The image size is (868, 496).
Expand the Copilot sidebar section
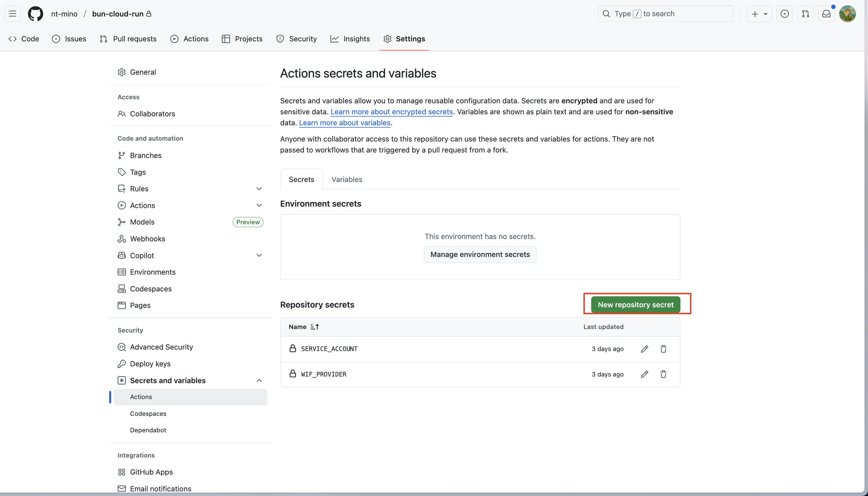pyautogui.click(x=259, y=256)
